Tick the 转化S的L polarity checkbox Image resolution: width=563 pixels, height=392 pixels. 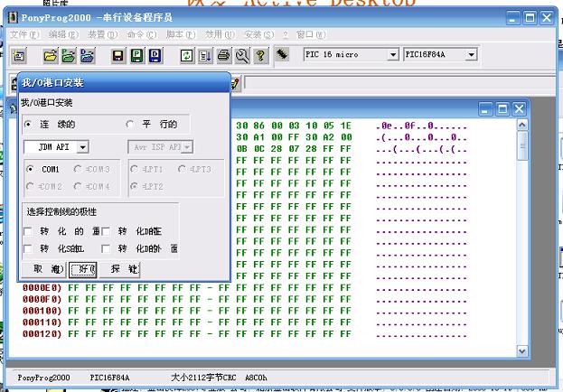28,248
